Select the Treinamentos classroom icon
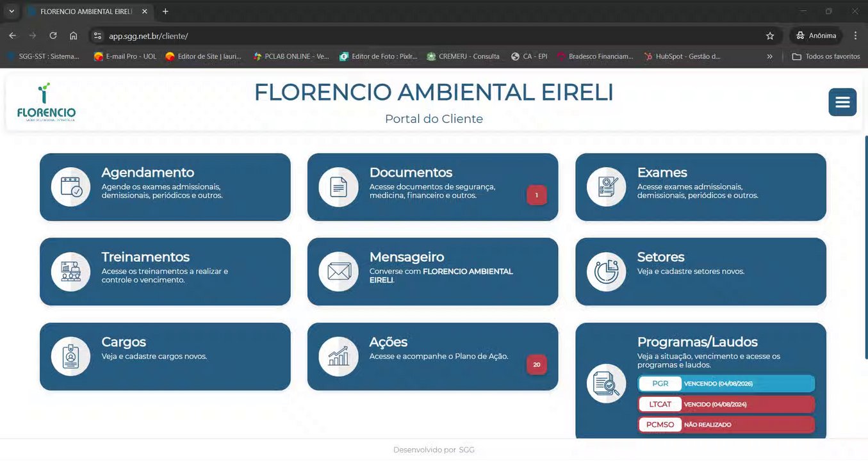 71,271
